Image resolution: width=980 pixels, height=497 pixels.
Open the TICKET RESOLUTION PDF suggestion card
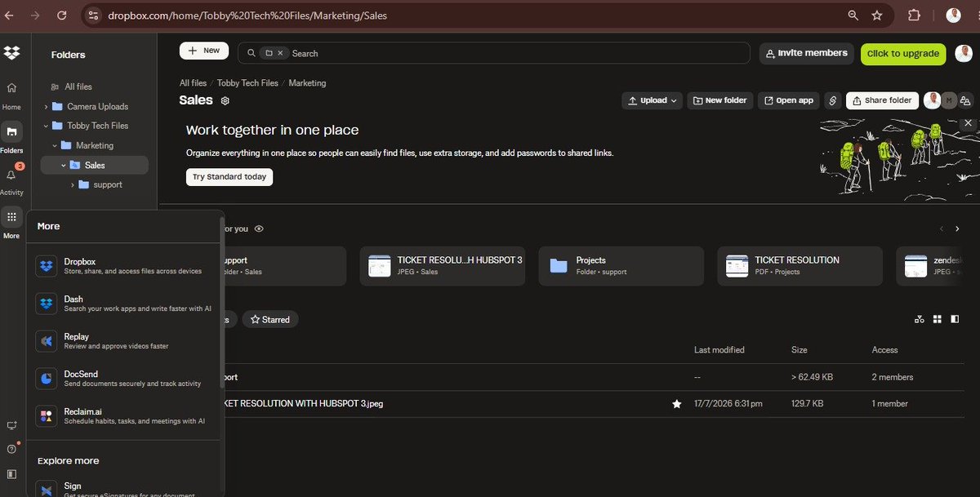point(800,266)
